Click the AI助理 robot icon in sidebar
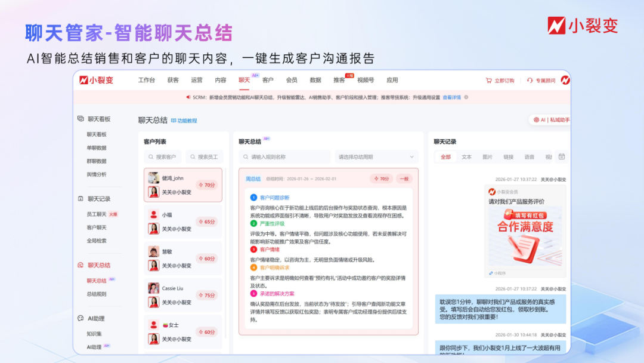 (x=80, y=319)
